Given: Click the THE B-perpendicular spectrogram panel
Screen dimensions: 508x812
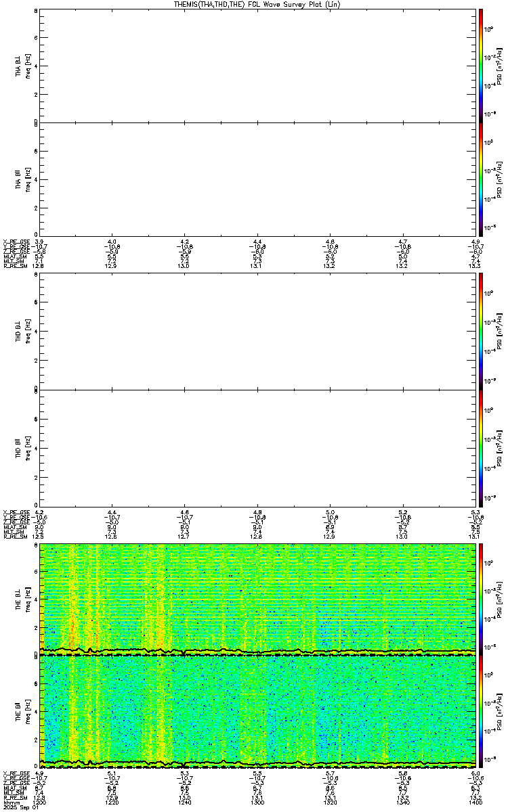Looking at the screenshot, I should click(x=258, y=598).
